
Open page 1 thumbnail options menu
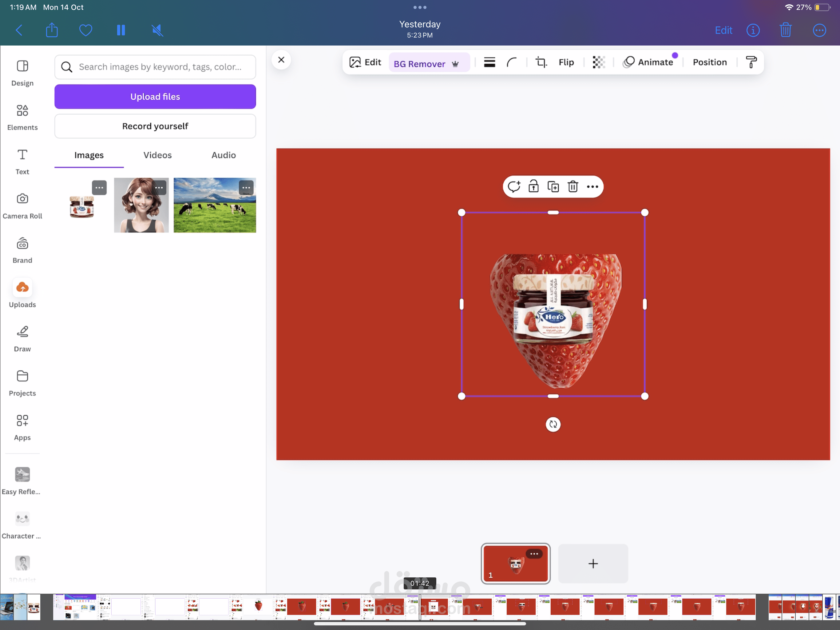(534, 554)
